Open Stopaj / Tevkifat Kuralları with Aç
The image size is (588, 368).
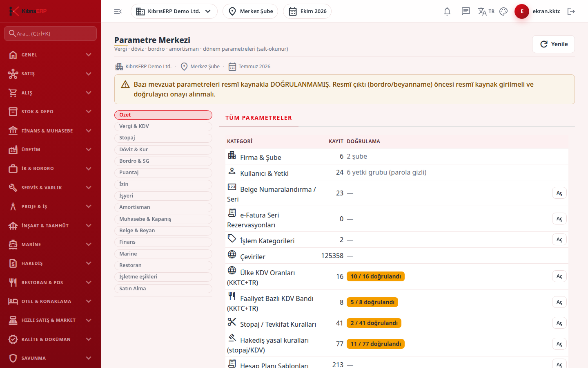[559, 323]
